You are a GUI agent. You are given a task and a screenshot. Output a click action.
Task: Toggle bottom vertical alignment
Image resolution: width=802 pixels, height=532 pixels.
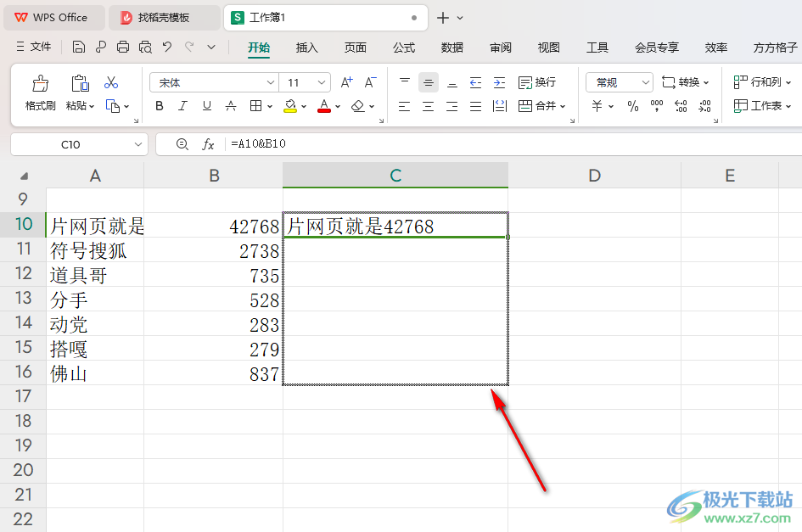[452, 82]
